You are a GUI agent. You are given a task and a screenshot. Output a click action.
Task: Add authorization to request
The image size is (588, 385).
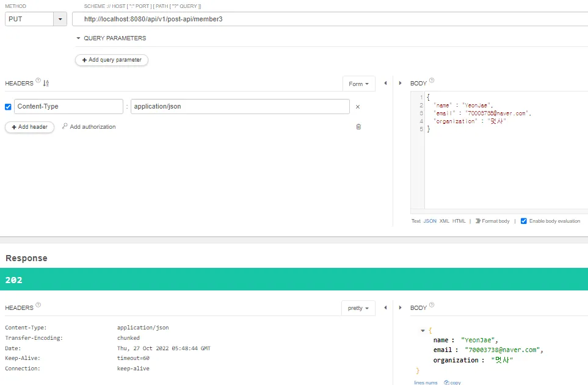coord(89,127)
